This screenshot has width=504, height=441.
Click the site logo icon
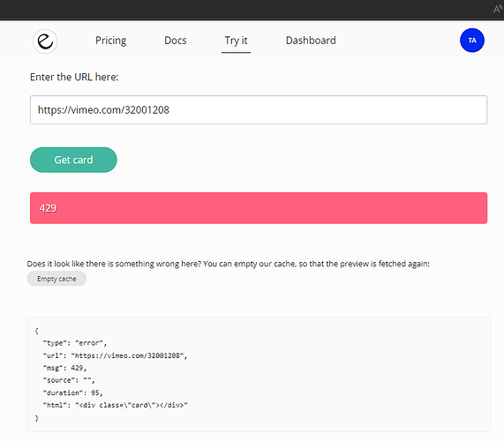point(45,41)
